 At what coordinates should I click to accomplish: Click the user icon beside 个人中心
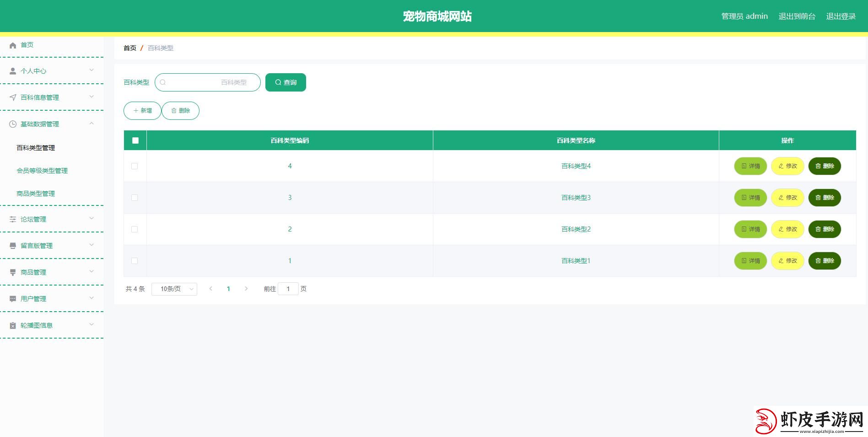(x=13, y=71)
